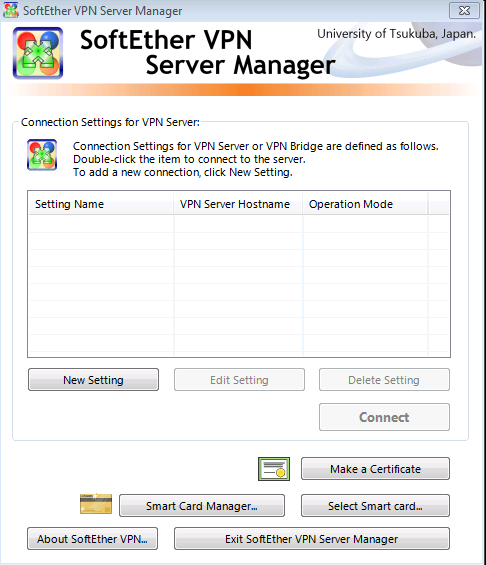This screenshot has width=486, height=565.
Task: Click the small SoftEther icon in Connection Settings
Action: coord(42,155)
